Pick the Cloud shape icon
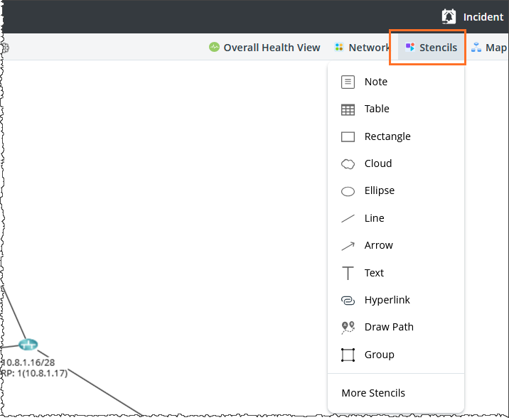This screenshot has height=420, width=509. (x=348, y=164)
